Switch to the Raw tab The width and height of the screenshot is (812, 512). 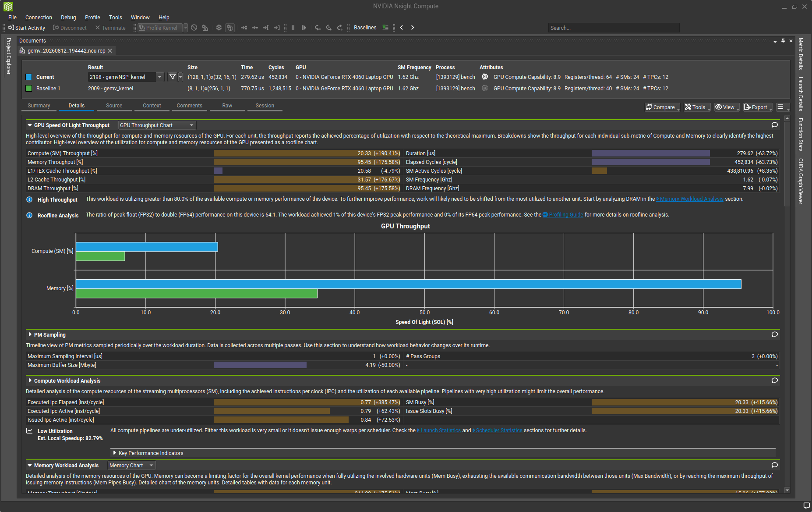(227, 106)
